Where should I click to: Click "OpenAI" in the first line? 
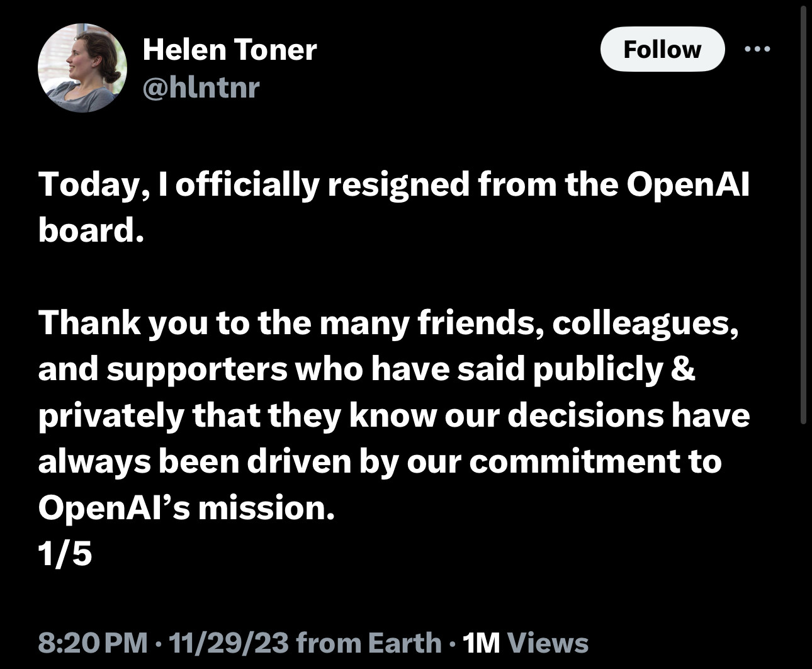coord(687,185)
